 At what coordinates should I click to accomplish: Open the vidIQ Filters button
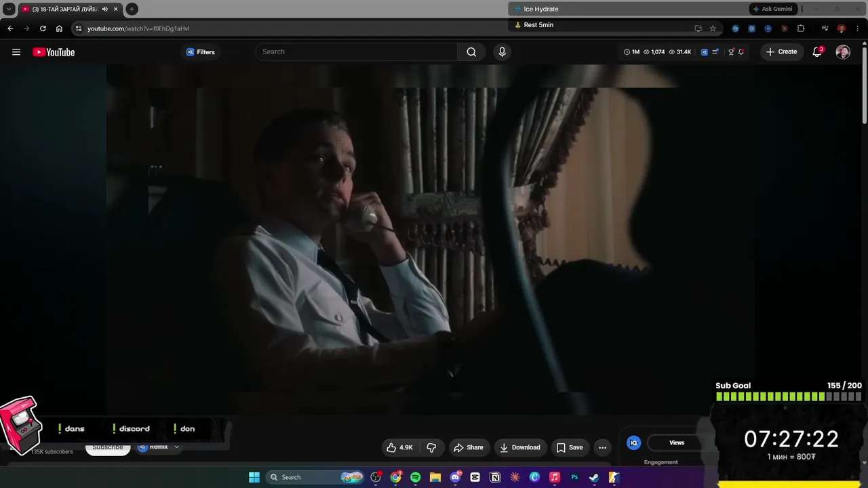[x=201, y=52]
